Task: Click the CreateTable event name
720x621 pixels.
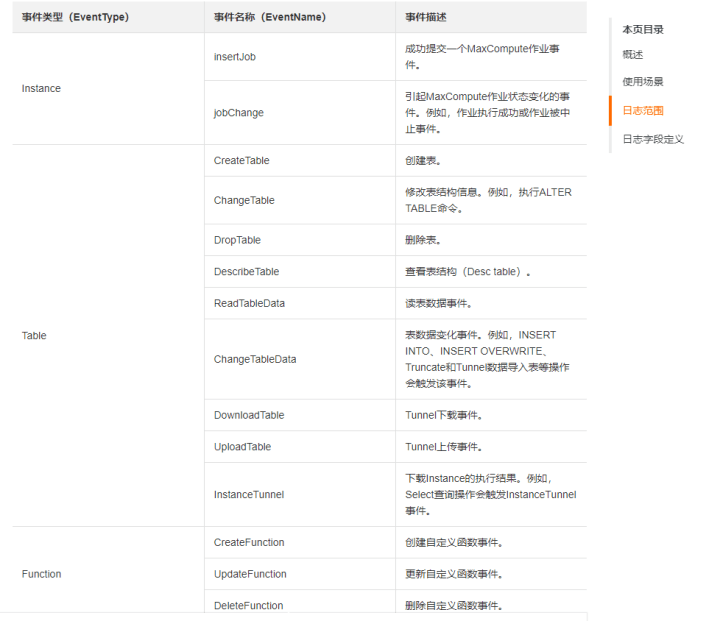Action: pos(241,161)
